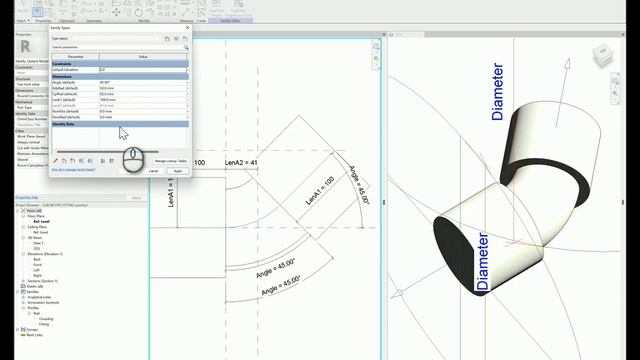This screenshot has width=640, height=360.
Task: Click the zoom icon in plan view navigation bar
Action: click(x=376, y=59)
